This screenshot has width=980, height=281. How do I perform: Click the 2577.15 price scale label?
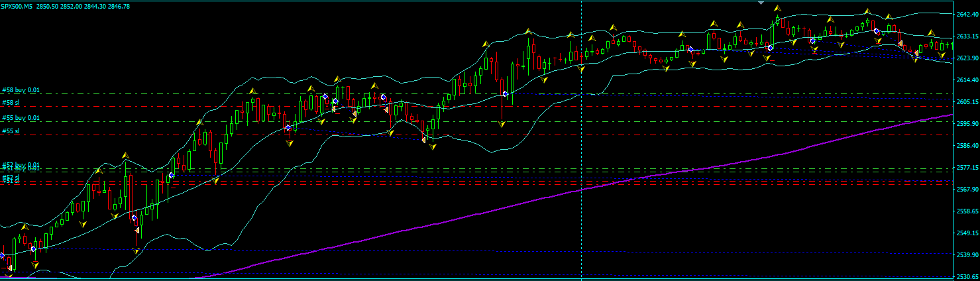tap(968, 168)
